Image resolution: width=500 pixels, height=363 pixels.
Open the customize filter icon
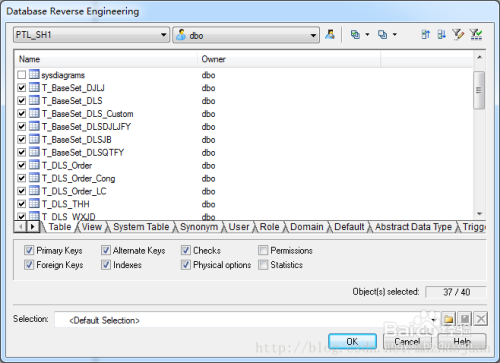coord(458,34)
